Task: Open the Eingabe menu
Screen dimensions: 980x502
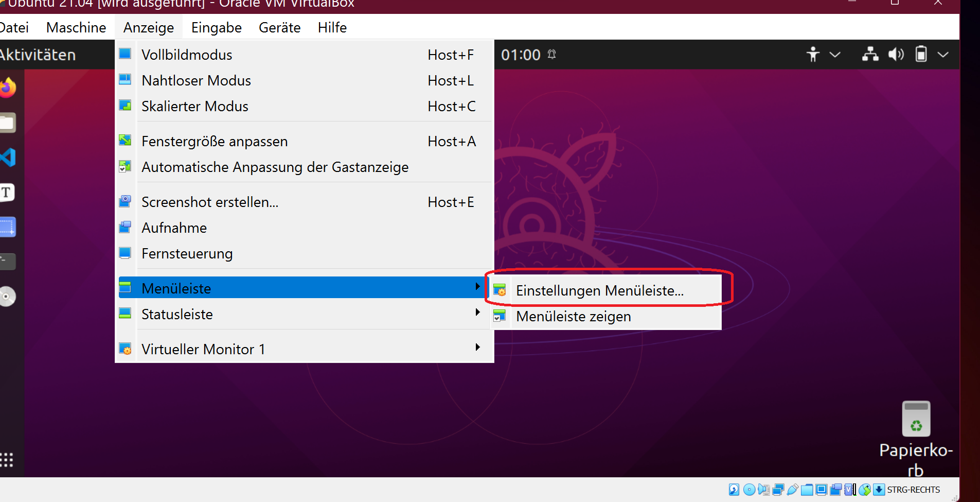Action: [x=217, y=27]
